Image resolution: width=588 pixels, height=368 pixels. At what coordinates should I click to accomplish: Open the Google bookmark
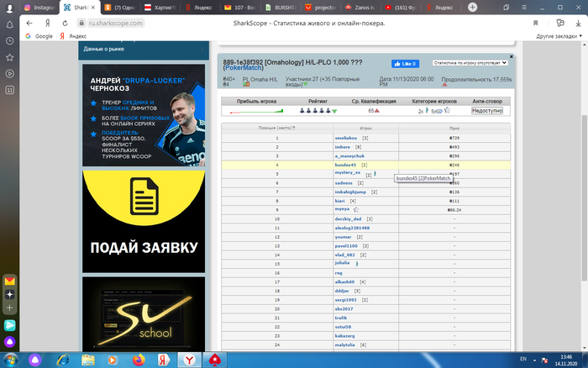[39, 36]
